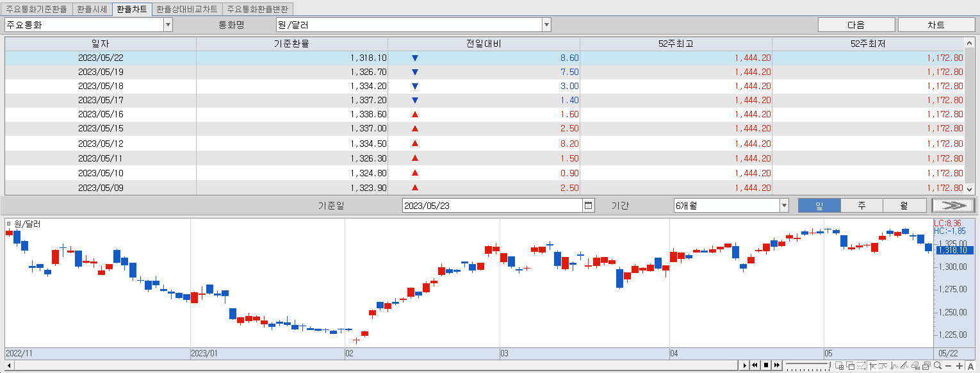Screen dimensions: 980x373
Task: Click table scrollbar down arrow
Action: 969,190
